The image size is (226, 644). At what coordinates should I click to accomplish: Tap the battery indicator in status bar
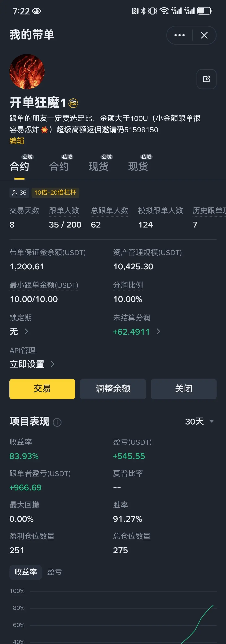(205, 11)
